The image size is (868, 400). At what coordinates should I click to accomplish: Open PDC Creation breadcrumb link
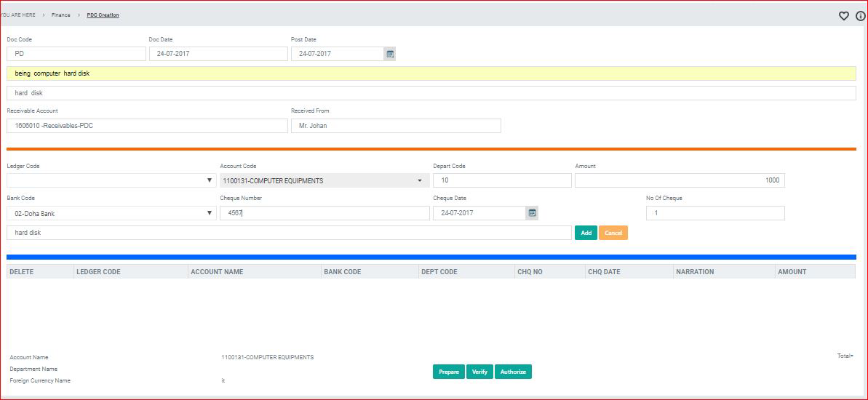tap(103, 15)
